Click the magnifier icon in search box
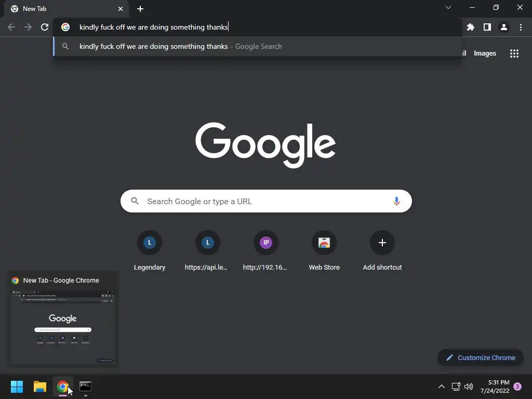The width and height of the screenshot is (532, 399). point(135,201)
